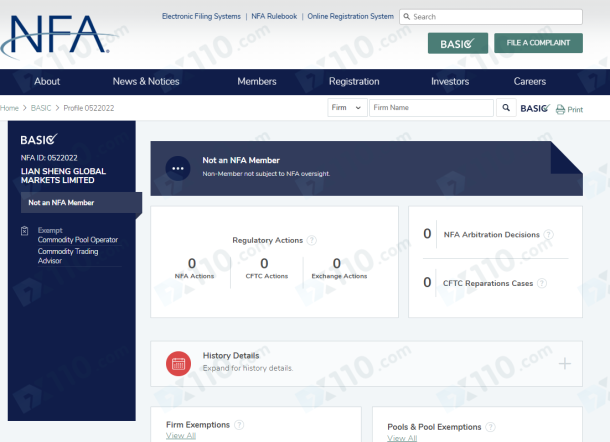This screenshot has width=610, height=442.
Task: Click the BASIC logo next to Print
Action: click(x=535, y=109)
